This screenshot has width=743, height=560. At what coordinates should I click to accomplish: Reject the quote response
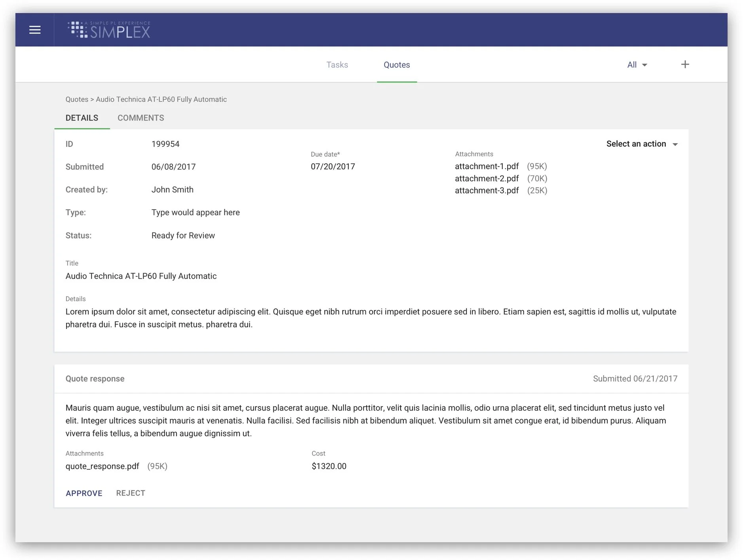(x=131, y=493)
